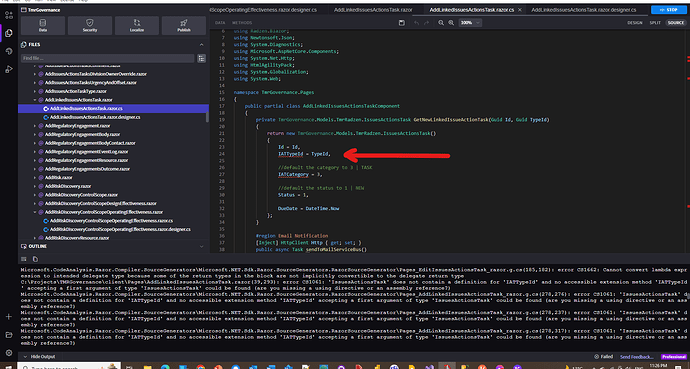Open the Security settings button

click(x=90, y=26)
